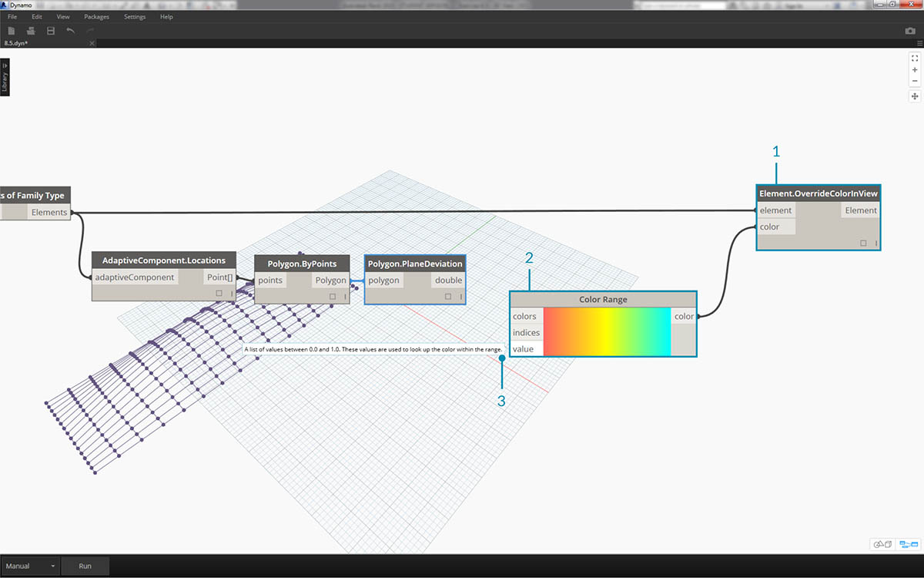Click the Undo arrow icon

(71, 31)
